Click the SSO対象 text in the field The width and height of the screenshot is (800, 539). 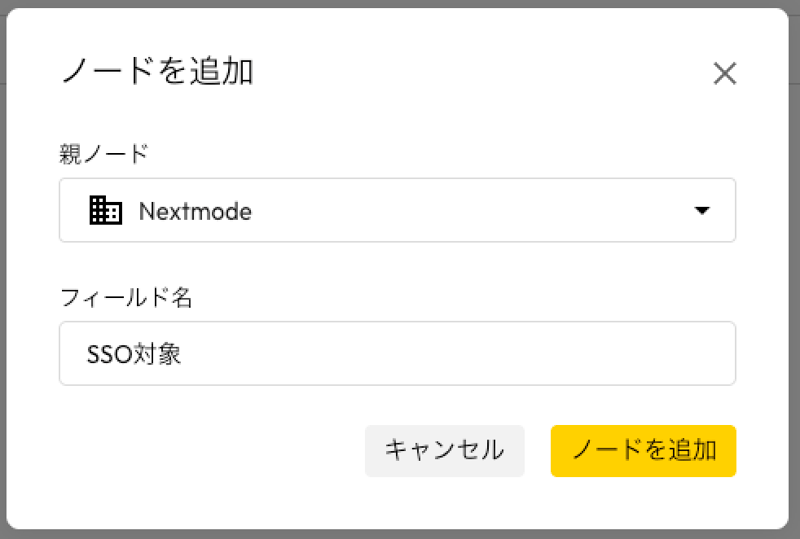pyautogui.click(x=133, y=354)
